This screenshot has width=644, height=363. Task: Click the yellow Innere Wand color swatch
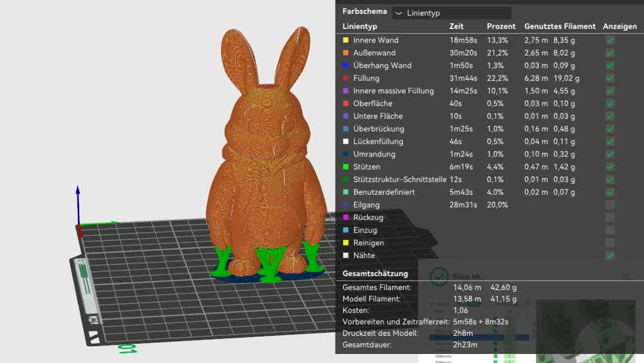(346, 41)
